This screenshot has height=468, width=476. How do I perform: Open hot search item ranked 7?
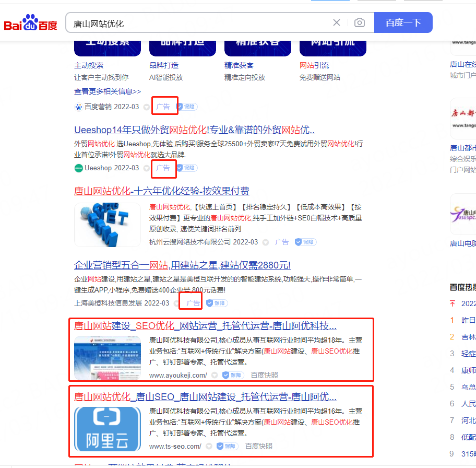point(468,420)
